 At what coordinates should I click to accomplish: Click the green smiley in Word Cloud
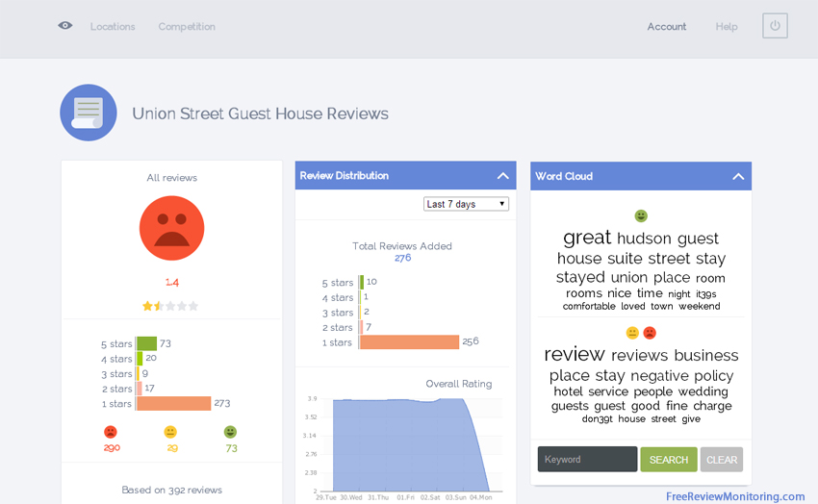641,215
